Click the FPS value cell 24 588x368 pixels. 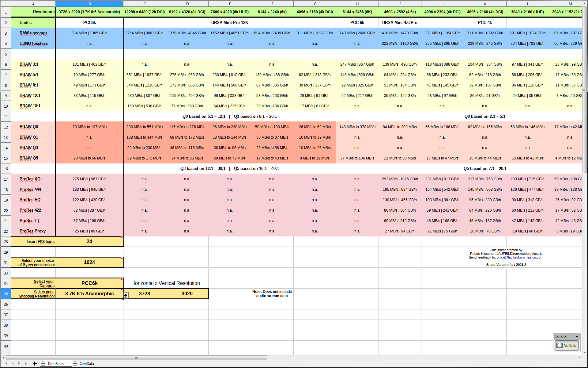point(89,242)
